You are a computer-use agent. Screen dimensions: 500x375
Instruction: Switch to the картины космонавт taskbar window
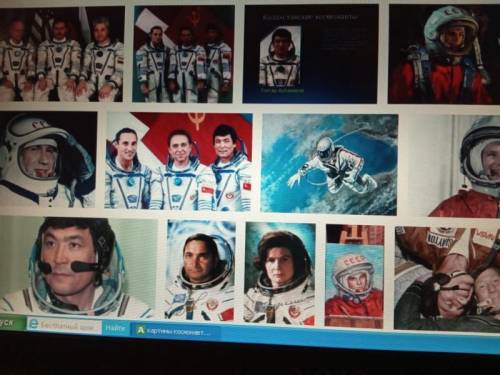click(x=175, y=331)
